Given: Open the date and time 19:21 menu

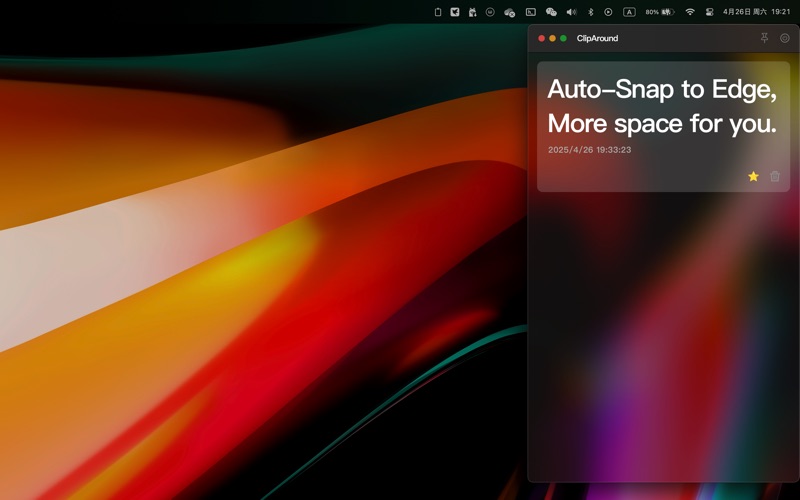Looking at the screenshot, I should (x=756, y=12).
